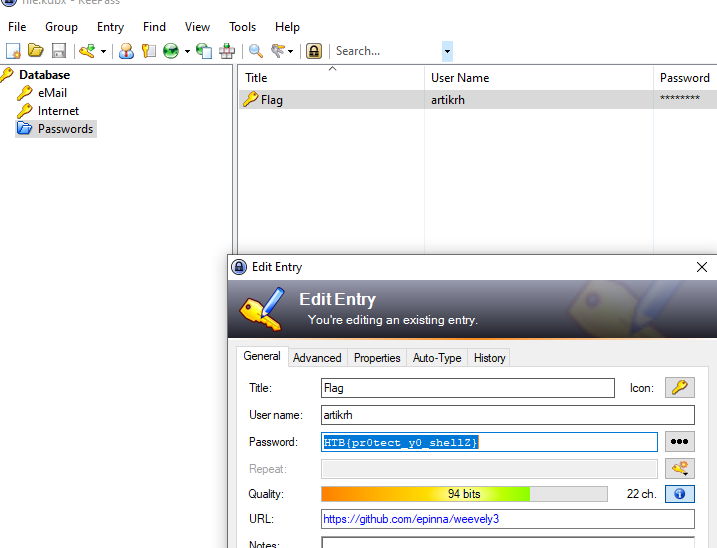This screenshot has width=717, height=548.
Task: Click into the Notes text area
Action: 508,543
